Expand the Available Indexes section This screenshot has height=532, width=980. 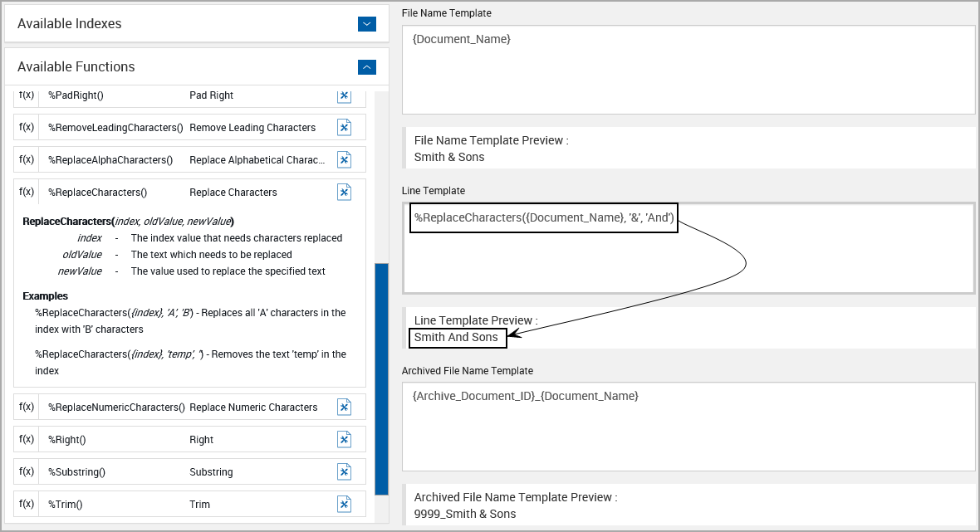[x=366, y=24]
